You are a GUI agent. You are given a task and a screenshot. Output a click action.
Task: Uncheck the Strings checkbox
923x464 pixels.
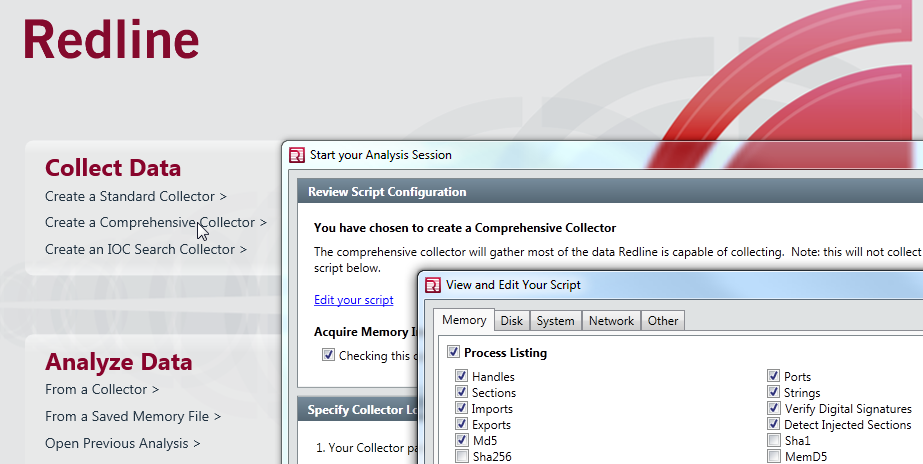click(773, 392)
